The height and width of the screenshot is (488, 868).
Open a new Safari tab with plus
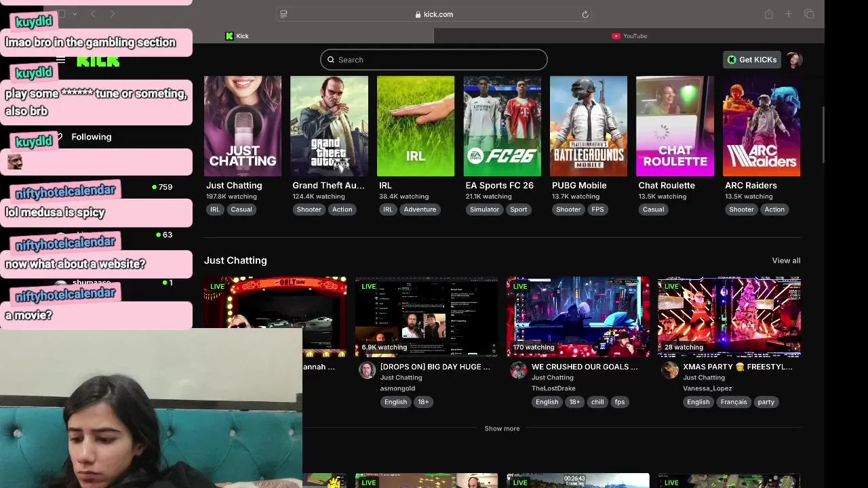tap(789, 14)
